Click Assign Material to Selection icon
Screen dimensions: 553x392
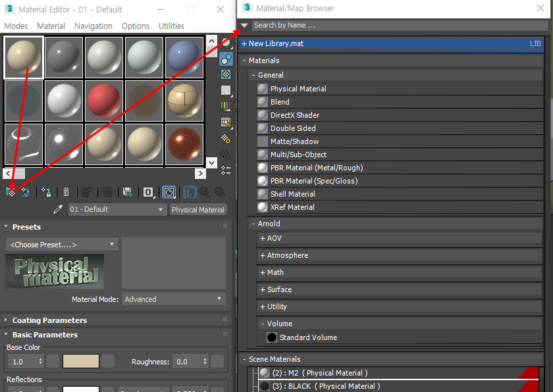tap(46, 192)
